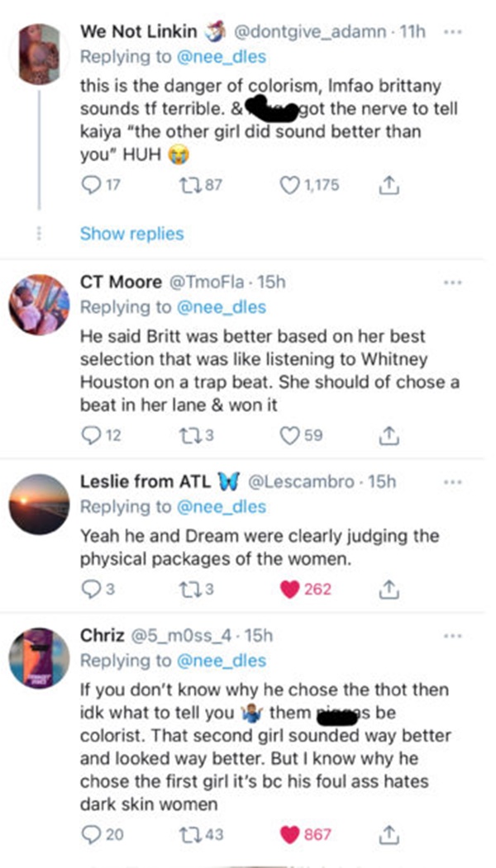Unlike Leslie from ATL's tweet
The height and width of the screenshot is (868, 496).
tap(290, 589)
